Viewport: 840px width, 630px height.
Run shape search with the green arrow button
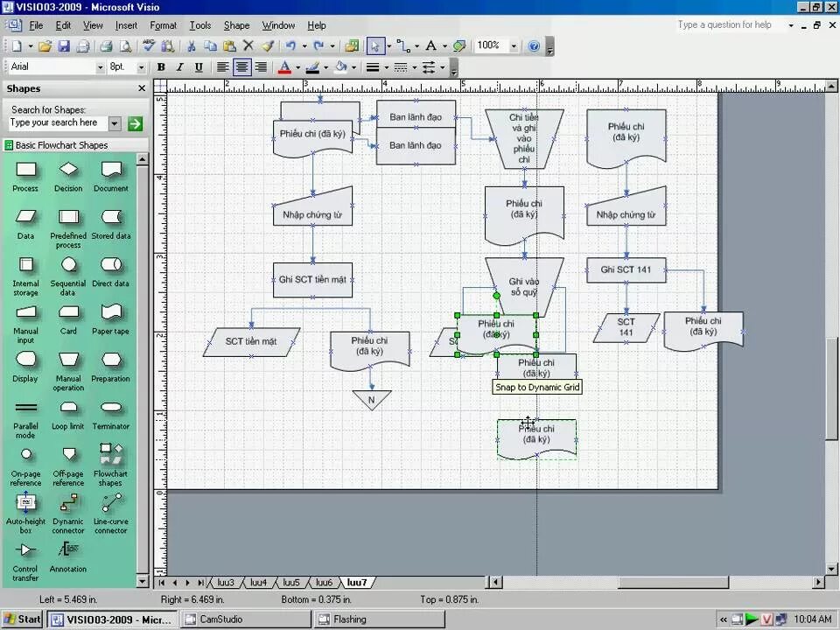coord(135,123)
